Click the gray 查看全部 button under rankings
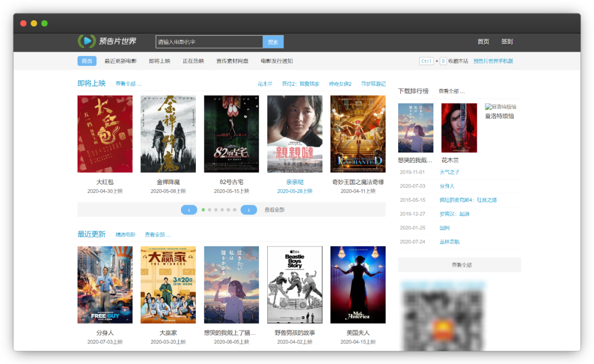This screenshot has width=594, height=364. 459,265
